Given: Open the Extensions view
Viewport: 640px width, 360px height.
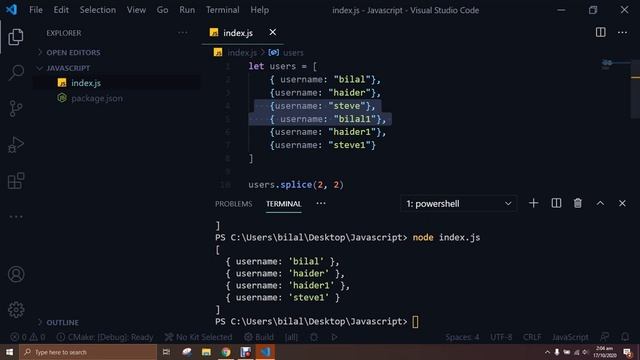Looking at the screenshot, I should click(16, 181).
